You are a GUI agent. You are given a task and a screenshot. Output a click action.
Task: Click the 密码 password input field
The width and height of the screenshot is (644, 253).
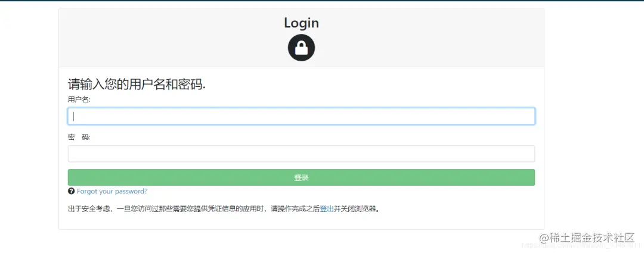point(301,154)
